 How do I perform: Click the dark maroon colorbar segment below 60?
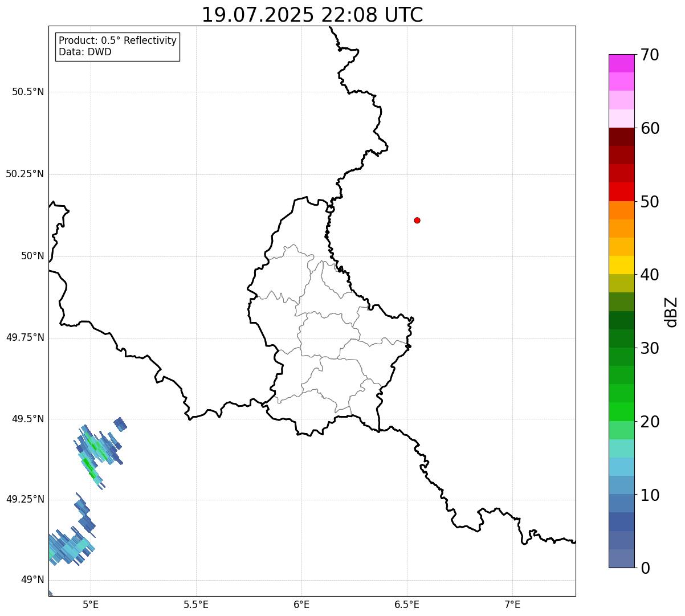[621, 137]
